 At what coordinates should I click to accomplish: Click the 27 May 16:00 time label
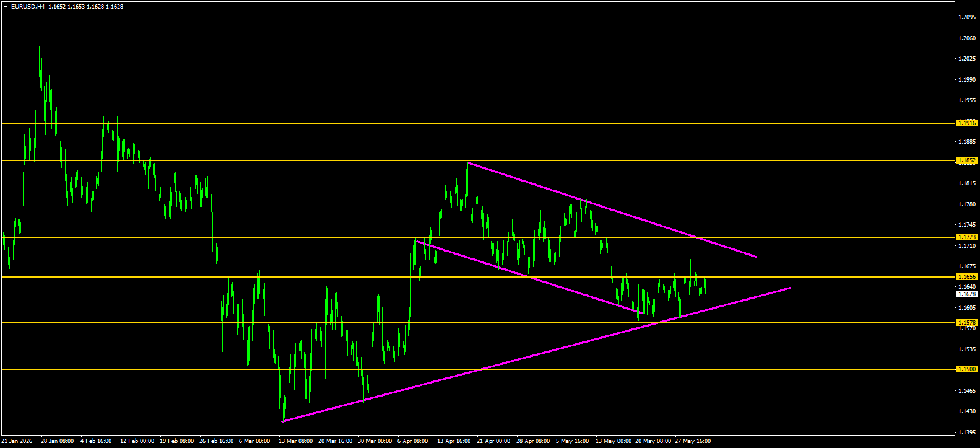tap(693, 441)
